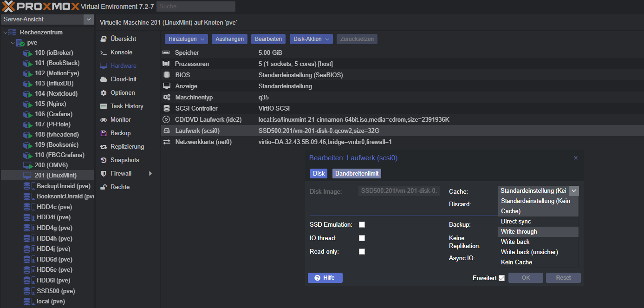Uncheck the Erweitert checkbox
The height and width of the screenshot is (308, 644).
click(501, 278)
